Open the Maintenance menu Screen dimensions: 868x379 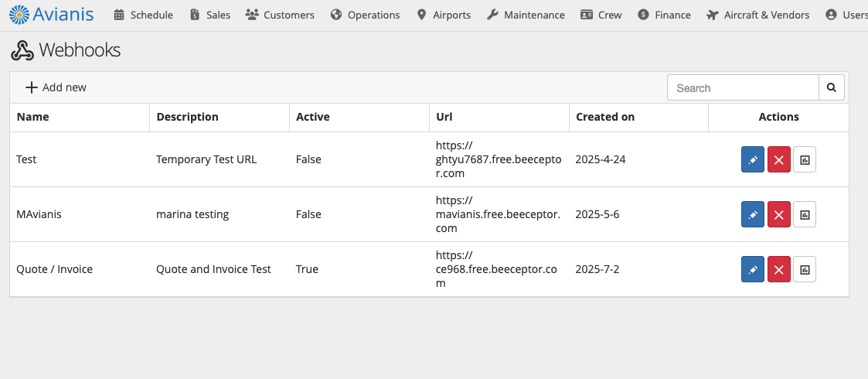click(x=526, y=15)
